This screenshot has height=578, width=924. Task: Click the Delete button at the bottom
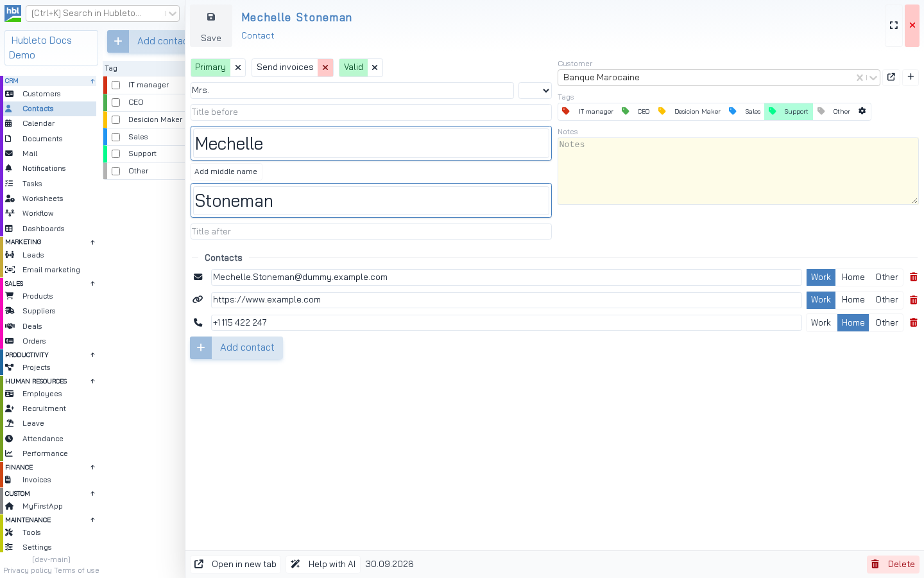coord(893,565)
